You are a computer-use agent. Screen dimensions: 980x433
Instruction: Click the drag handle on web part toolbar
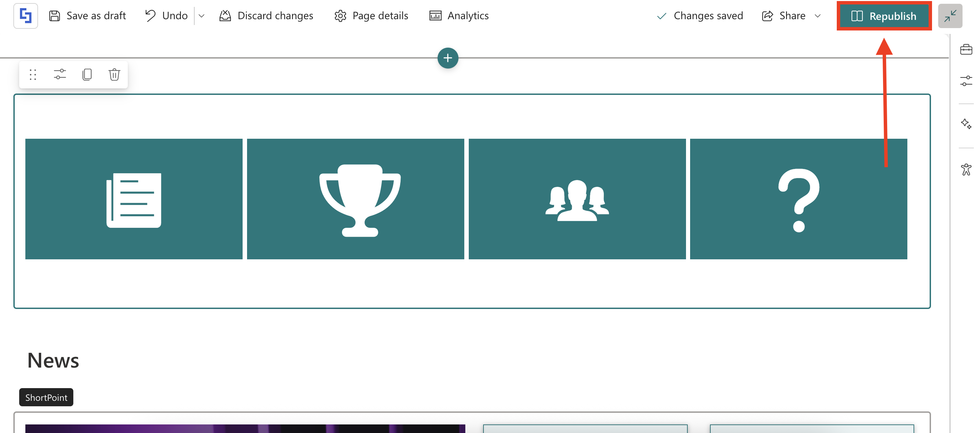[33, 75]
